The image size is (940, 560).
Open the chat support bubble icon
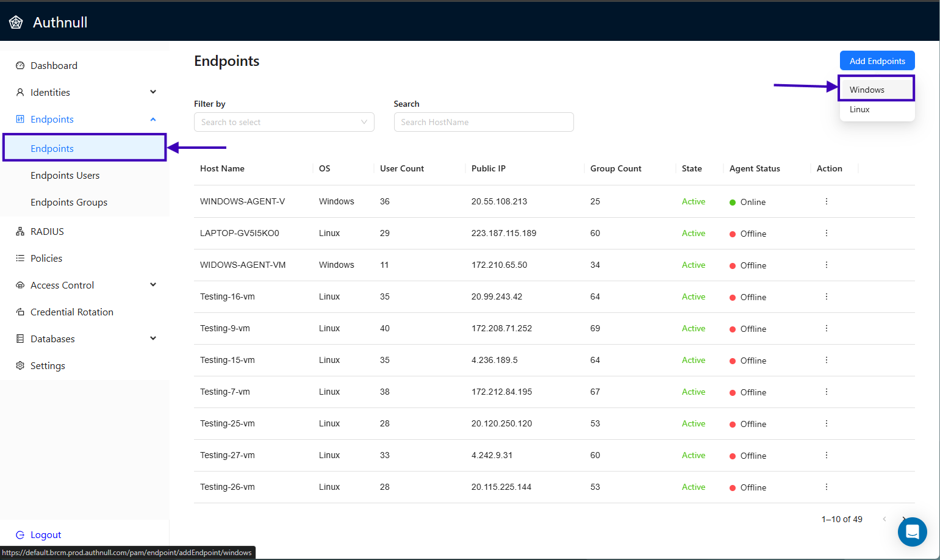(912, 532)
